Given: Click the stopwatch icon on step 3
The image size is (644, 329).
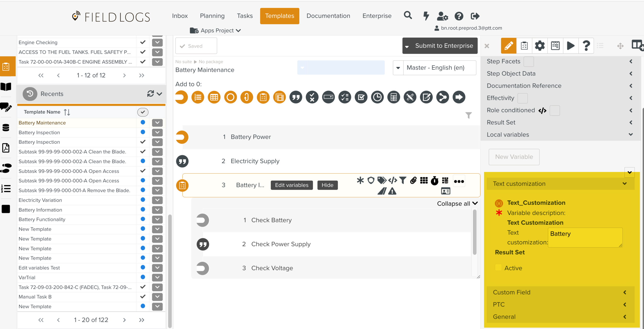Looking at the screenshot, I should [435, 181].
